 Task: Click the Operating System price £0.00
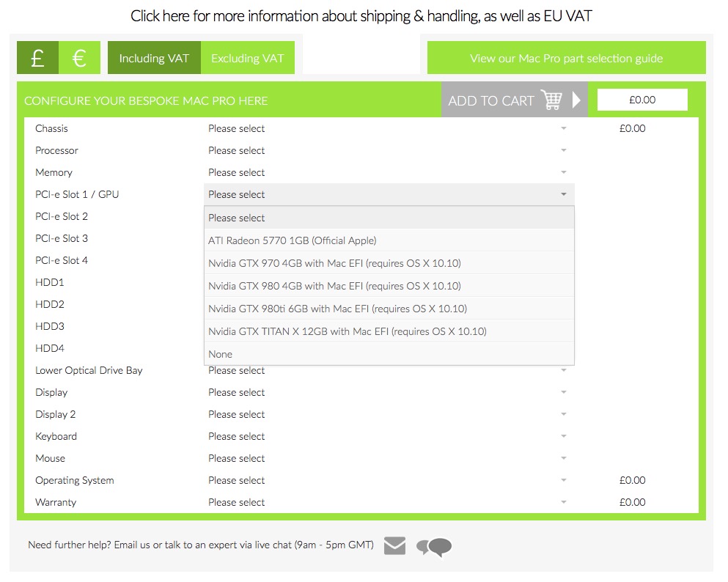coord(633,480)
